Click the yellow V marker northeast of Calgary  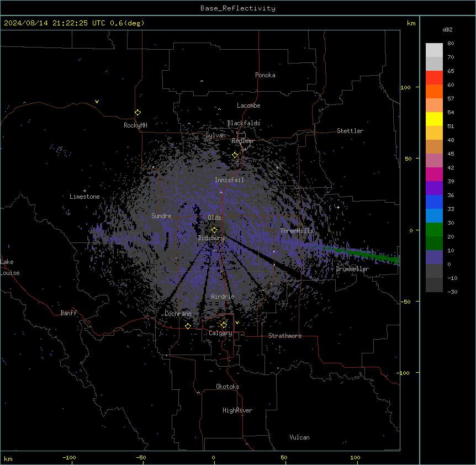click(237, 323)
